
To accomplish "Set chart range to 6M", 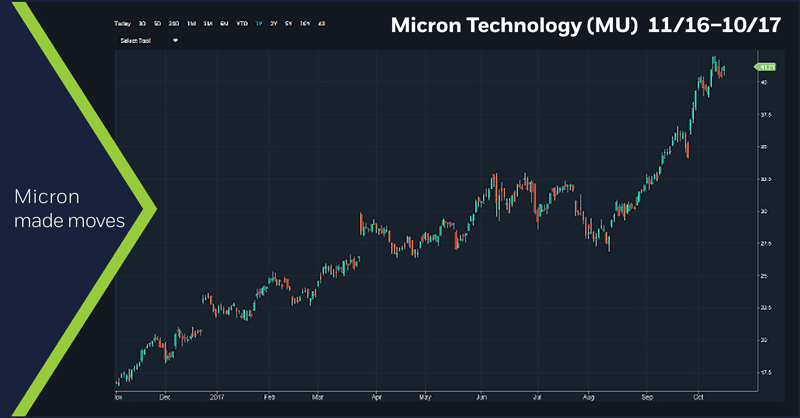I will [x=223, y=21].
